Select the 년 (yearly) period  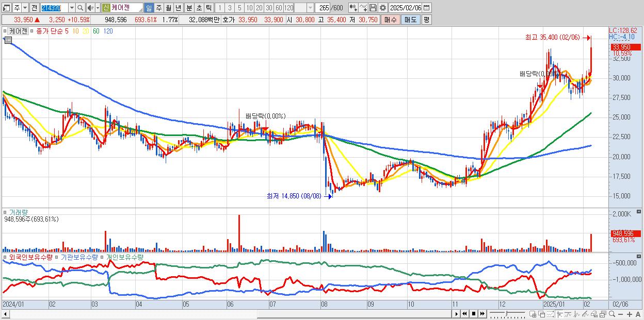pos(178,8)
